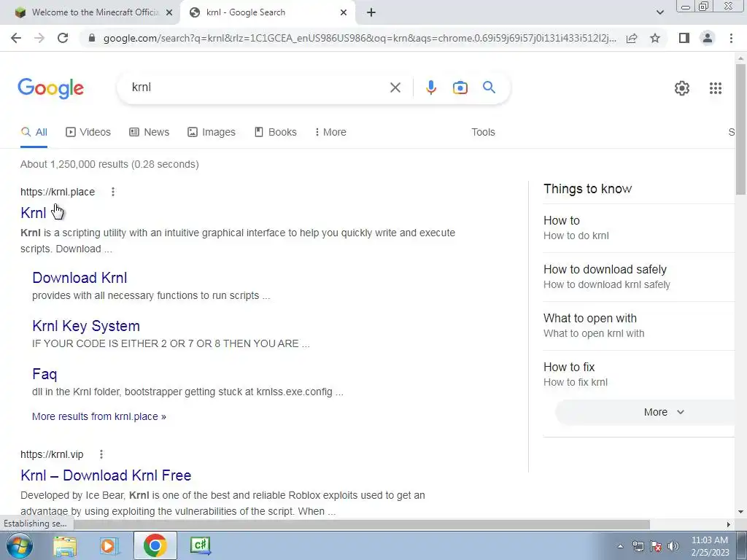The width and height of the screenshot is (747, 560).
Task: Open the Chrome side panel
Action: tap(684, 38)
